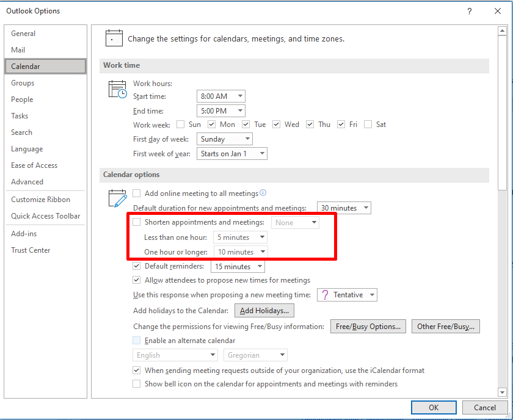Toggle Default reminders checkbox
Image resolution: width=513 pixels, height=420 pixels.
pyautogui.click(x=136, y=266)
